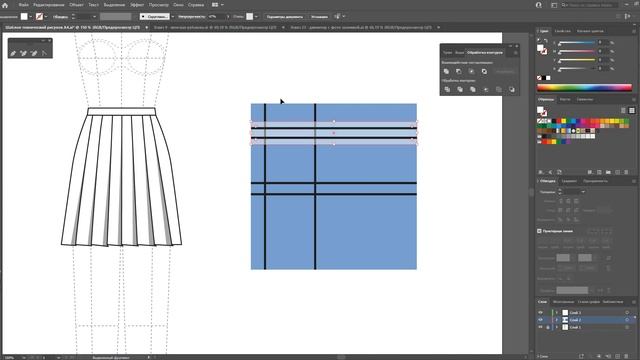Apply Unite shape mode in Pathfinder
Screen dimensions: 640x360
446,71
